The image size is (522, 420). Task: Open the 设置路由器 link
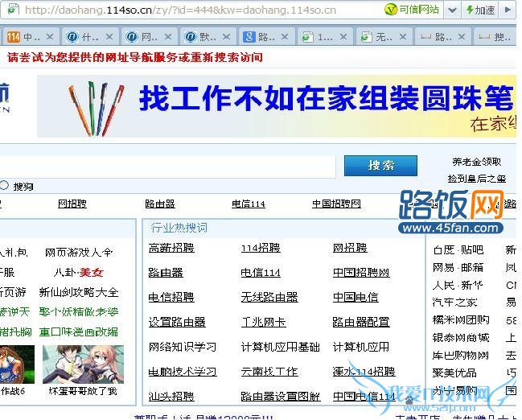coord(177,322)
